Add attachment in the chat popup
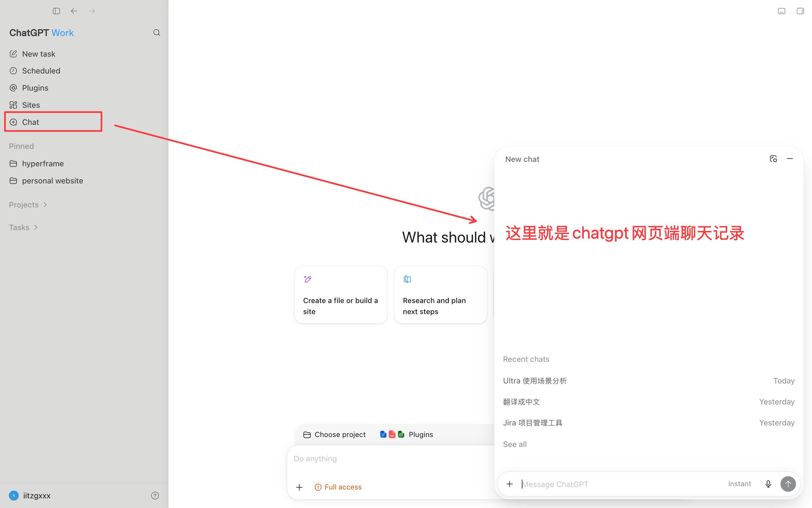This screenshot has width=812, height=508. pyautogui.click(x=509, y=484)
